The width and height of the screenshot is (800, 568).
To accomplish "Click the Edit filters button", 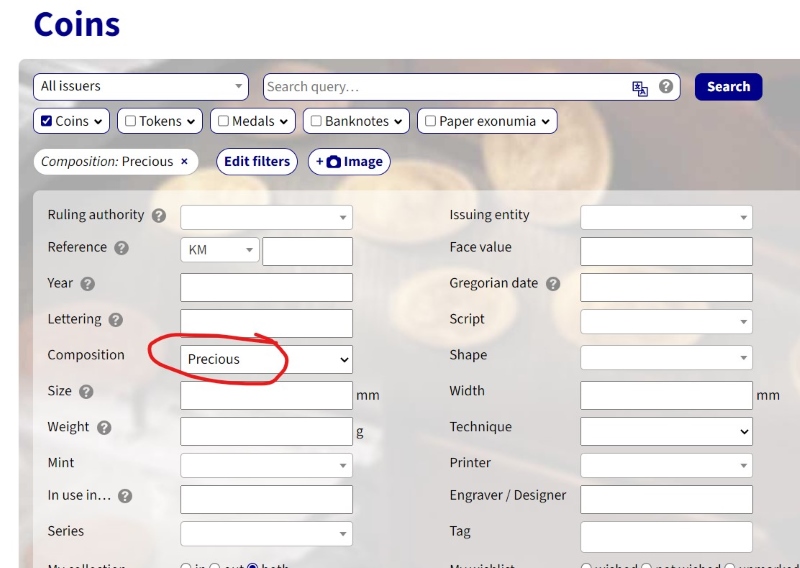I will [257, 162].
